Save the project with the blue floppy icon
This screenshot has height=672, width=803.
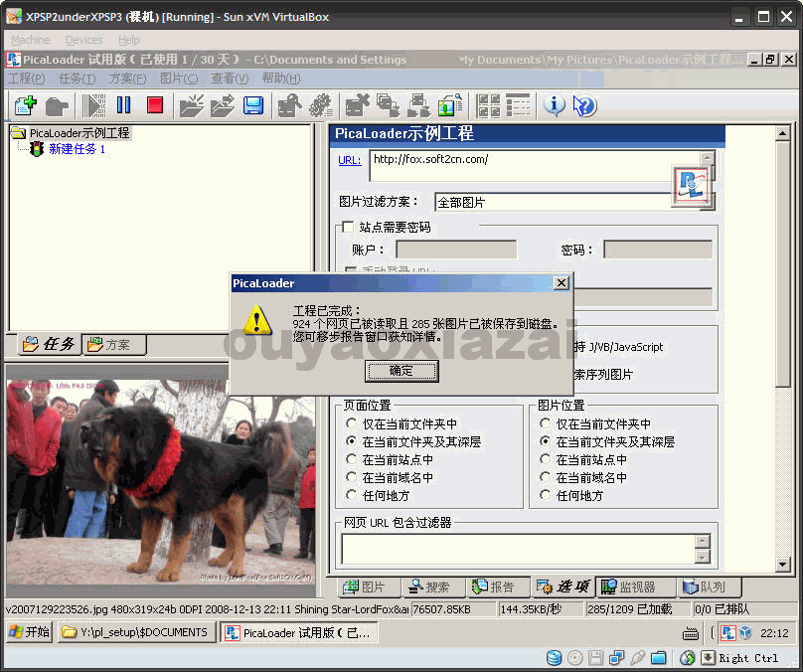[x=253, y=105]
